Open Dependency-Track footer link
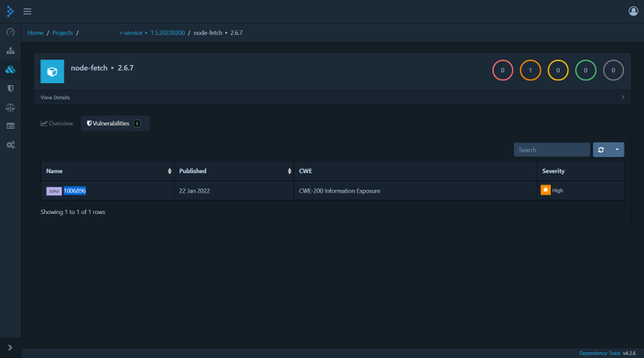The height and width of the screenshot is (358, 644). tap(600, 353)
